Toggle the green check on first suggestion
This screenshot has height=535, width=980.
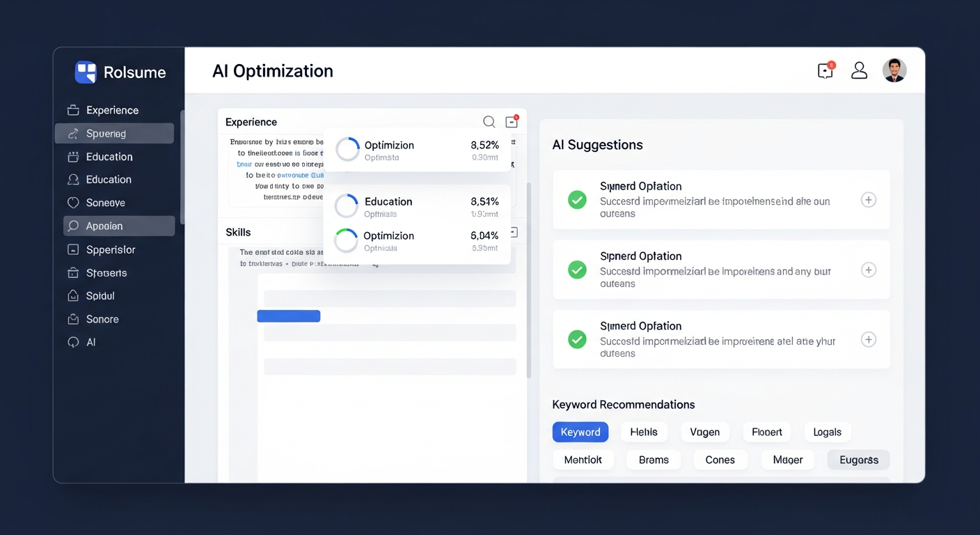[577, 200]
